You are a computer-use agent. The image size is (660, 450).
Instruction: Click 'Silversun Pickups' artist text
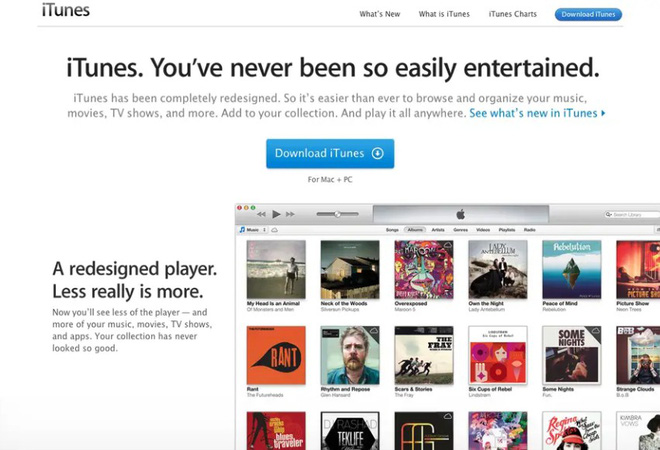(340, 309)
